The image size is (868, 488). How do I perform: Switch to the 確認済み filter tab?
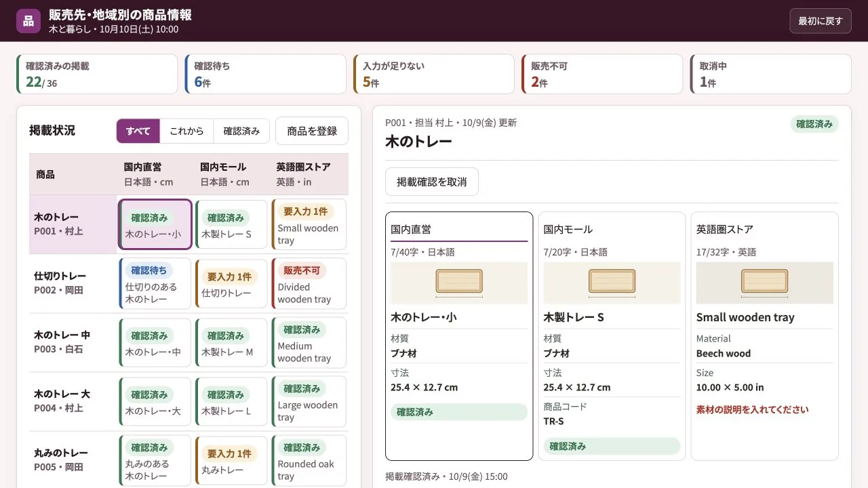coord(241,131)
